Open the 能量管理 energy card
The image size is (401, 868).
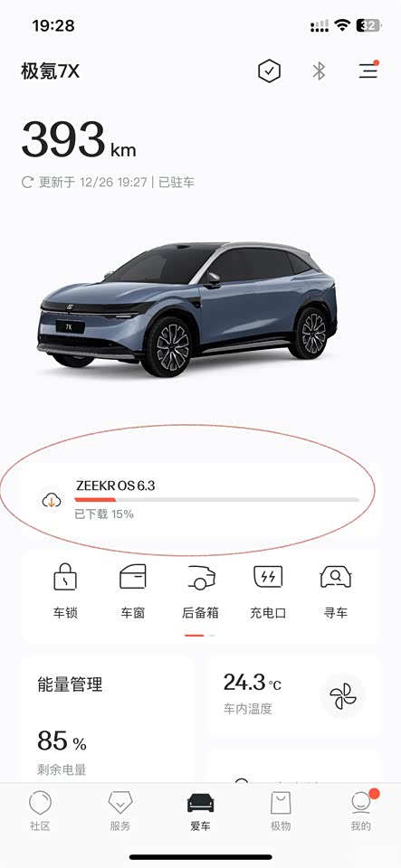pos(108,719)
